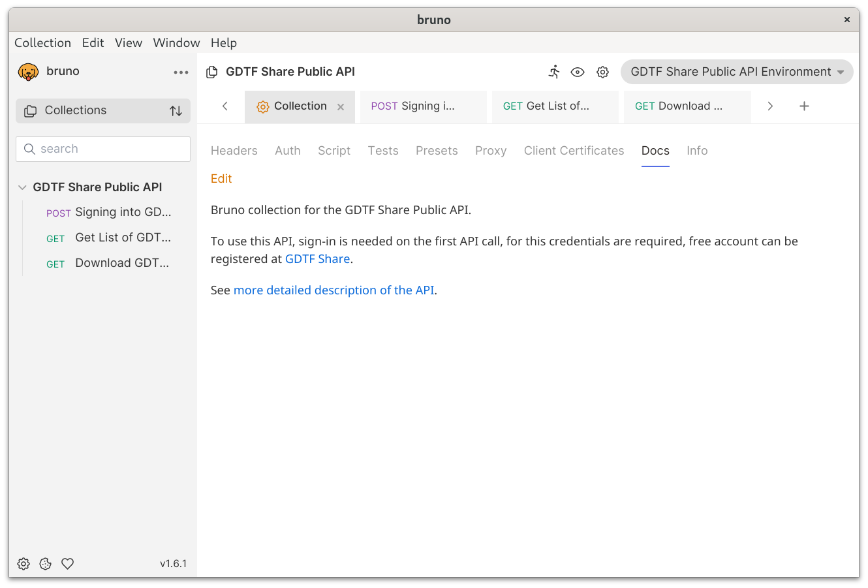Open the cookies icon
This screenshot has height=588, width=868.
[45, 564]
